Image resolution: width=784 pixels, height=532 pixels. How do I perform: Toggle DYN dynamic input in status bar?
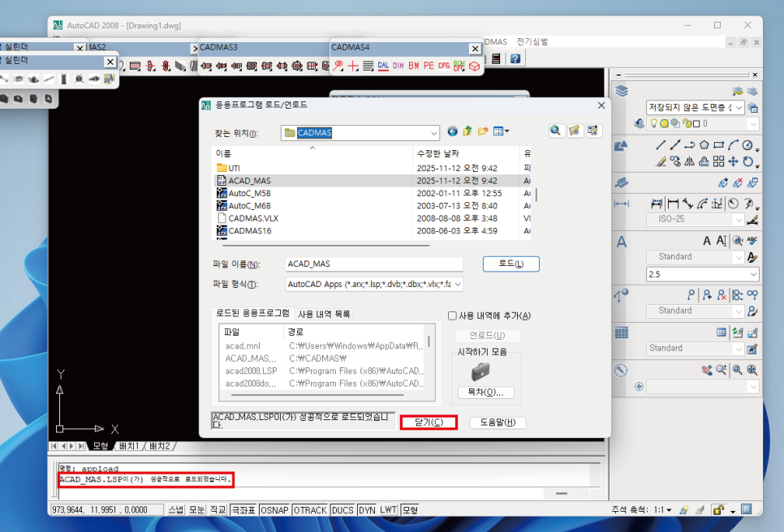click(367, 510)
